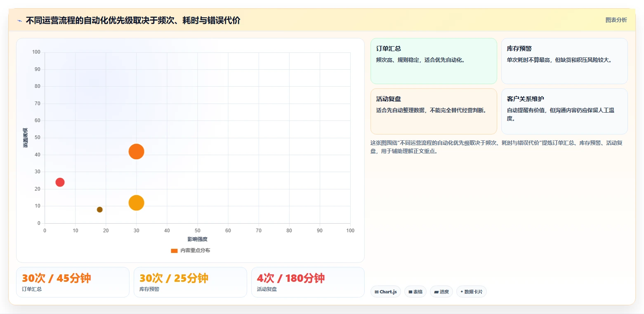Image resolution: width=644 pixels, height=314 pixels.
Task: Click the 进度 tag
Action: coord(441,292)
